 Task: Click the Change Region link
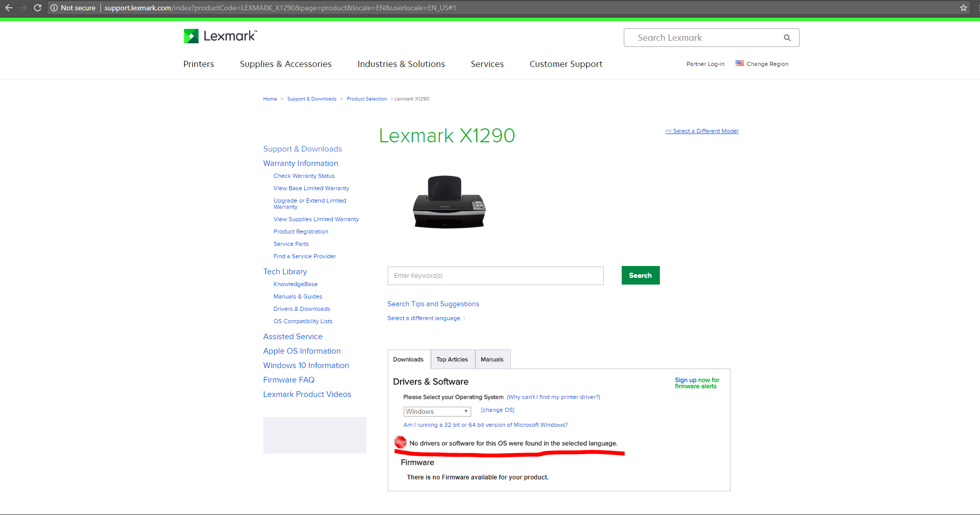pyautogui.click(x=767, y=64)
